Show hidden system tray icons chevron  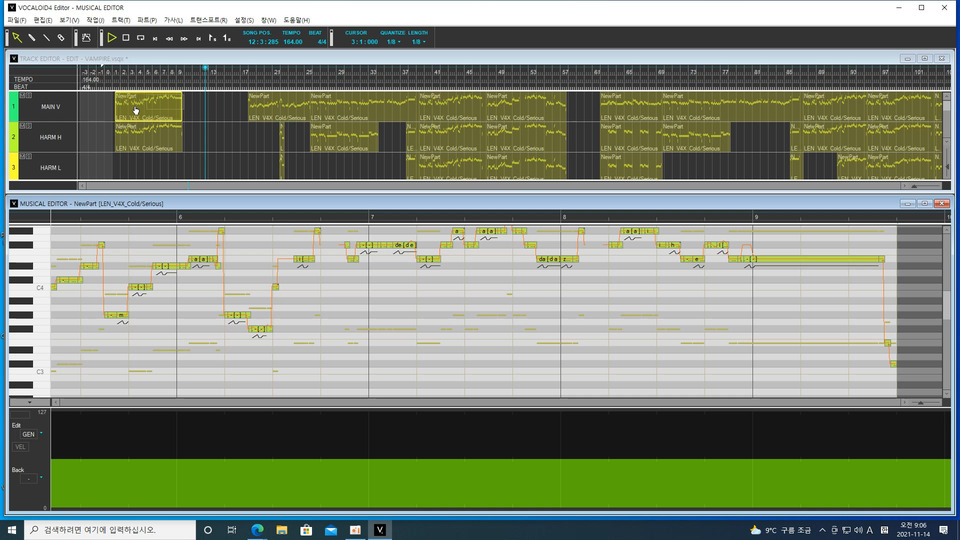pyautogui.click(x=822, y=530)
